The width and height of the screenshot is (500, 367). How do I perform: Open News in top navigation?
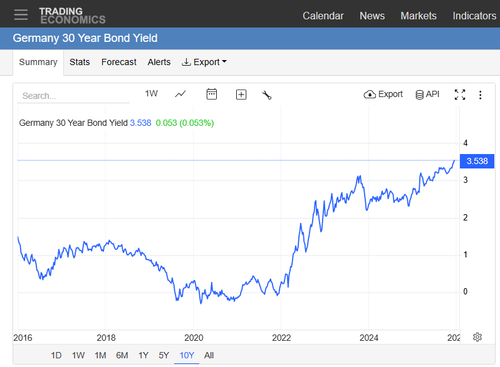[372, 16]
